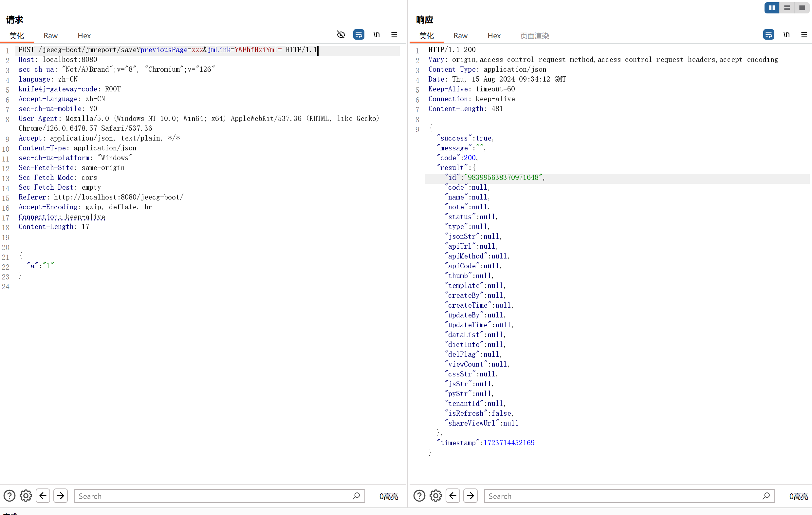Open request 美化 tab
Screen dimensions: 812x515
16,36
